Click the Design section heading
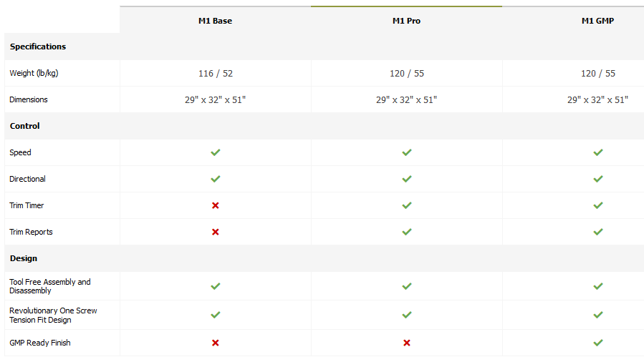Viewport: 644px width, 357px height. tap(24, 258)
